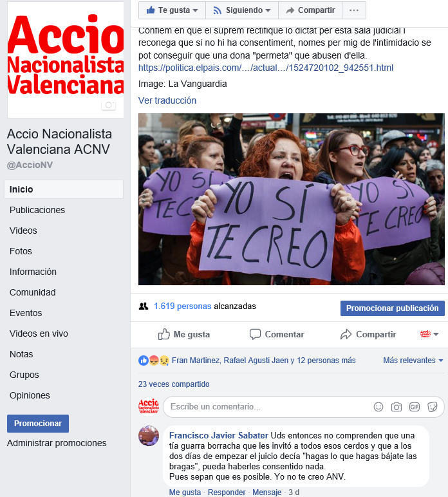Click the reaction emoji icons under post
The height and width of the screenshot is (497, 448).
[154, 361]
